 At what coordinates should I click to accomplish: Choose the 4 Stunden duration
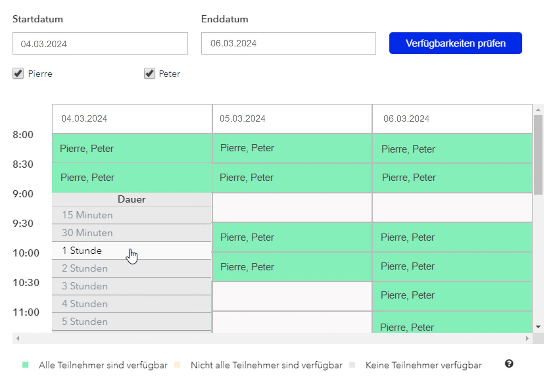pyautogui.click(x=132, y=304)
